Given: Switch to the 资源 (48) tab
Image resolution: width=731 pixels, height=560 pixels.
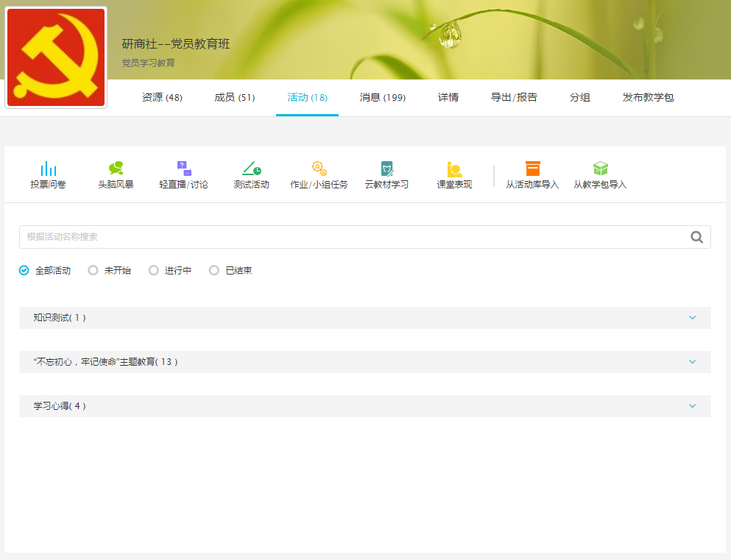Looking at the screenshot, I should coord(162,98).
